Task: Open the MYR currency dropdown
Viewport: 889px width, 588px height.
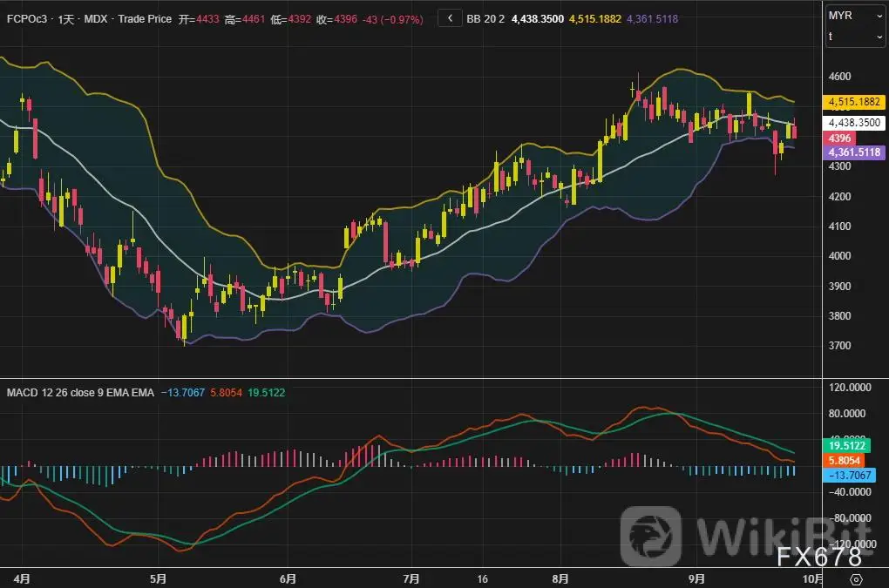Action: click(855, 16)
